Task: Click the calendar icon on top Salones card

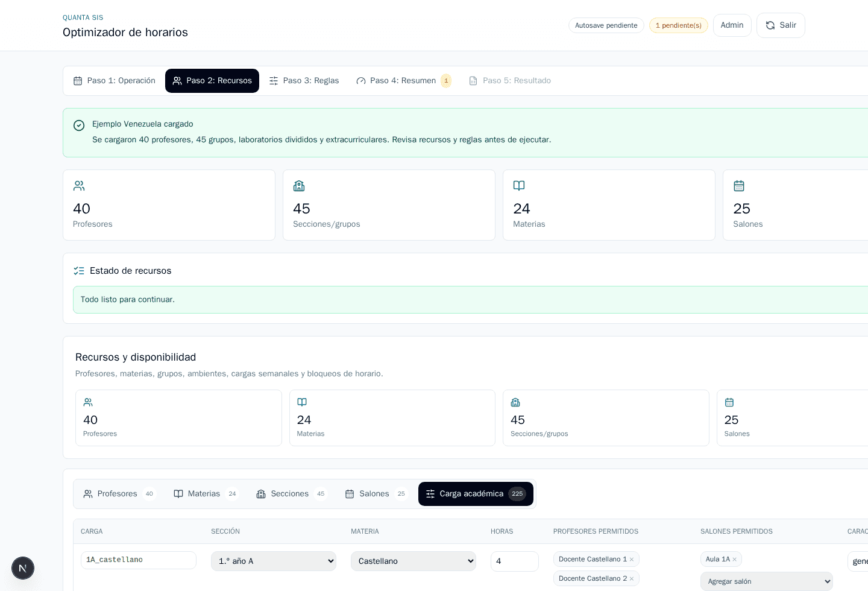Action: point(739,186)
